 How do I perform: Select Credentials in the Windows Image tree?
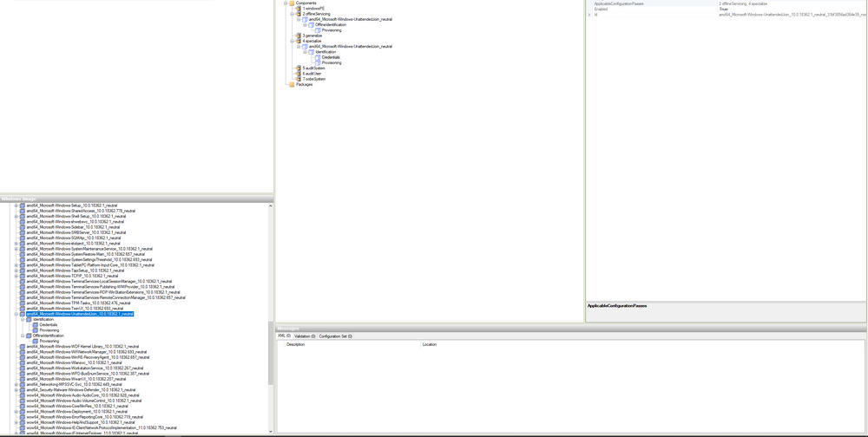tap(48, 324)
